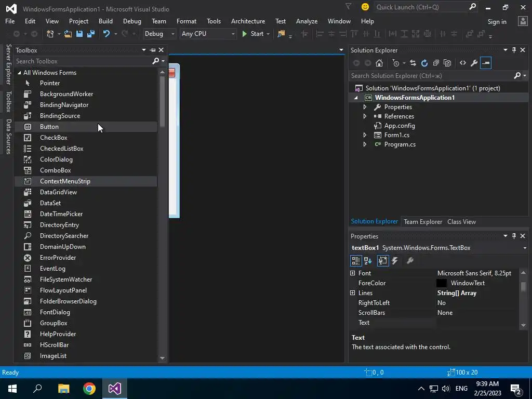Expand the References node
The width and height of the screenshot is (532, 399).
click(365, 116)
